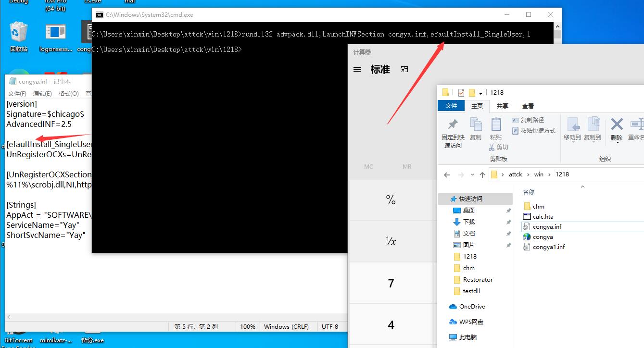Expand chevron before attck in address bar

[x=503, y=174]
